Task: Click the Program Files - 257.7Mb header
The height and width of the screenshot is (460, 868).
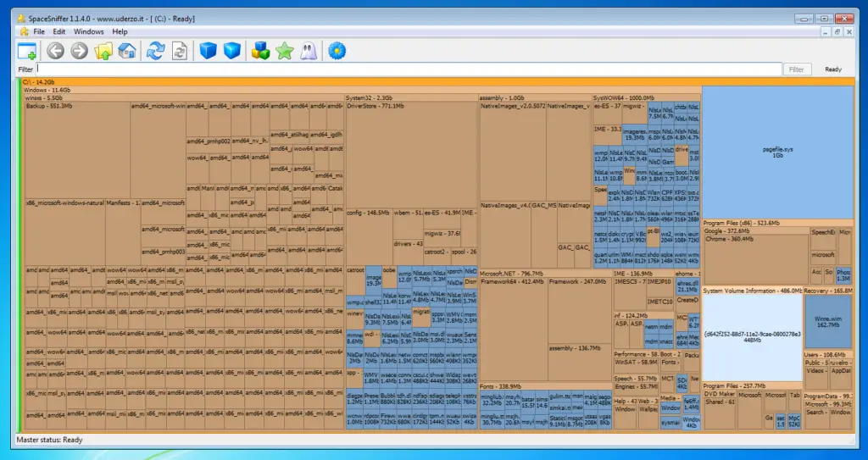Action: tap(753, 385)
